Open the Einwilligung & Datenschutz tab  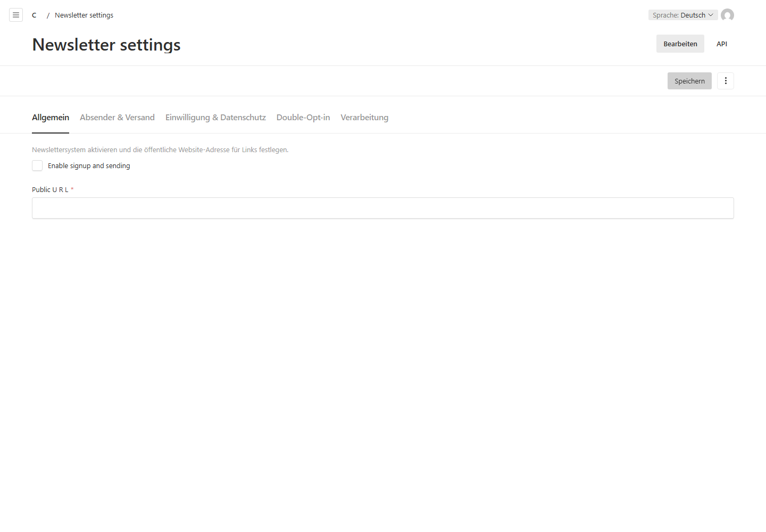tap(215, 118)
